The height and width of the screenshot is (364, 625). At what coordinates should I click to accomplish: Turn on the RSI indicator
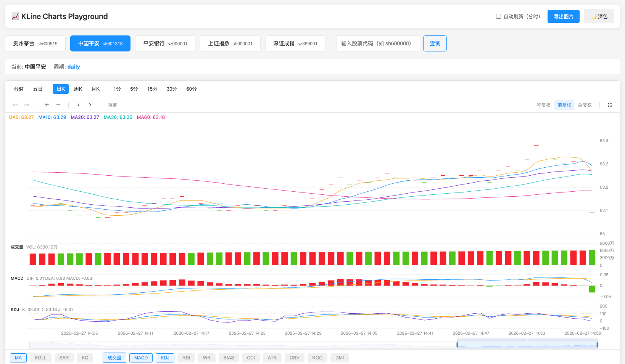(186, 358)
